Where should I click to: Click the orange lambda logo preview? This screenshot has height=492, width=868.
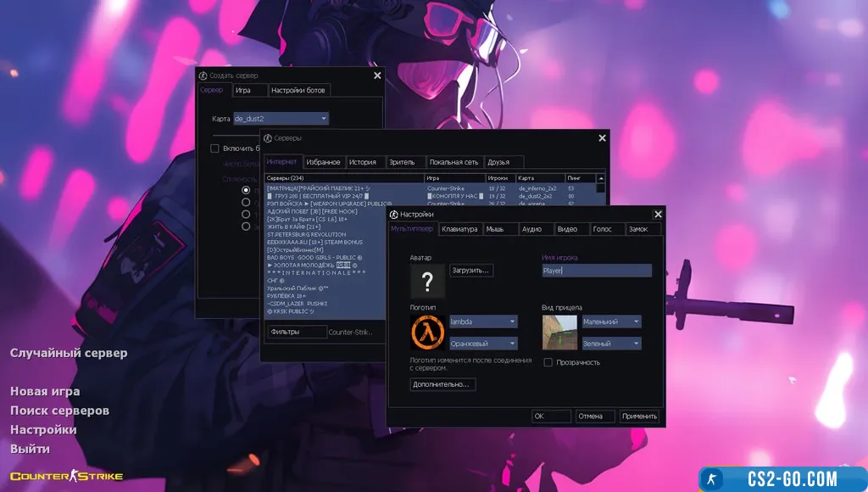[427, 332]
